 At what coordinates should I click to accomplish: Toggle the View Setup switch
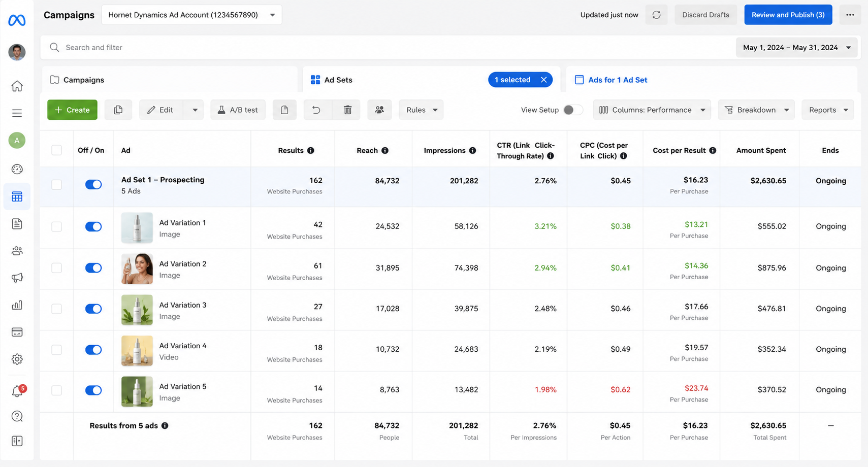tap(573, 110)
